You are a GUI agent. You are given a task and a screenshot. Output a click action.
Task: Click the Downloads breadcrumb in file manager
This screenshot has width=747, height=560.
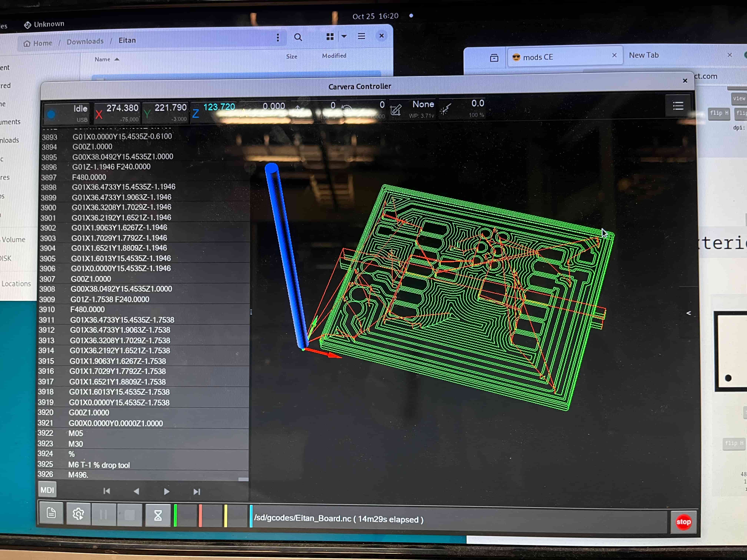click(x=85, y=41)
